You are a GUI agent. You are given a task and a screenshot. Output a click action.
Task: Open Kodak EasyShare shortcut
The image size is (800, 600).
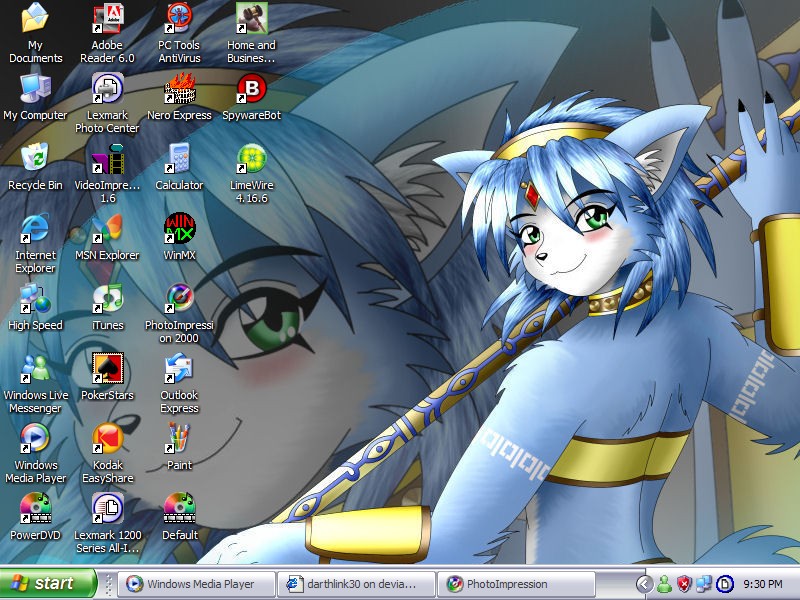click(x=107, y=438)
